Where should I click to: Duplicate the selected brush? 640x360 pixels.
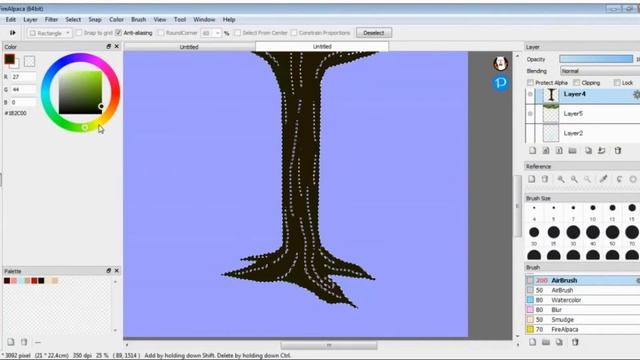(x=559, y=342)
